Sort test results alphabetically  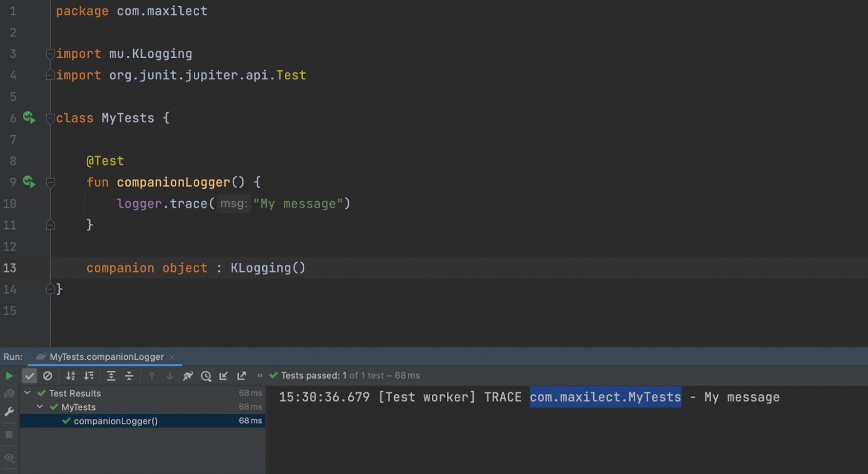tap(70, 376)
